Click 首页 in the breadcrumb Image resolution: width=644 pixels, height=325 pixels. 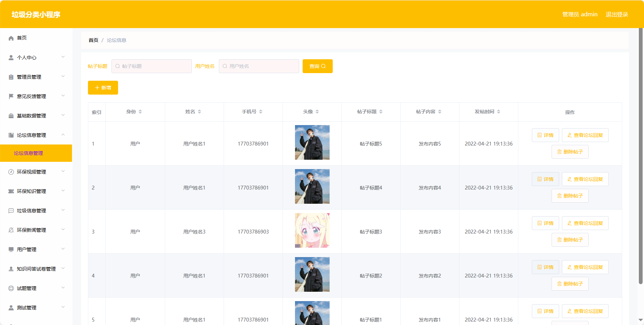pos(93,40)
